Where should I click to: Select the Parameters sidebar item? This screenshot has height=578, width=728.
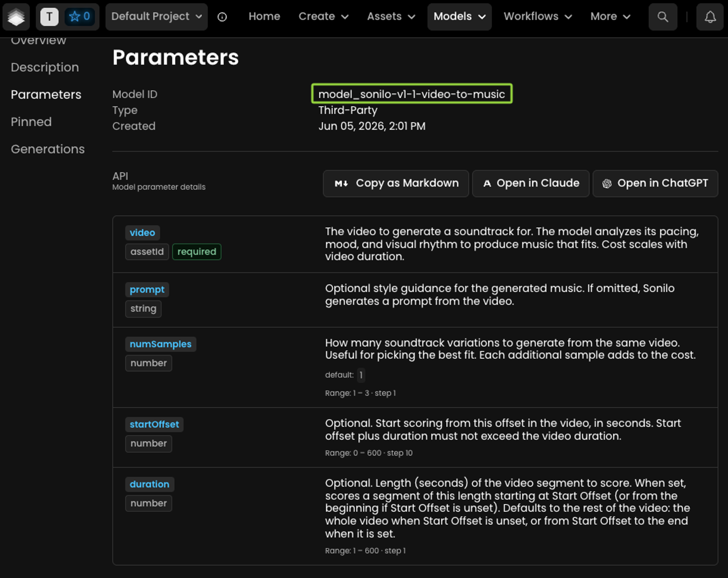point(46,95)
